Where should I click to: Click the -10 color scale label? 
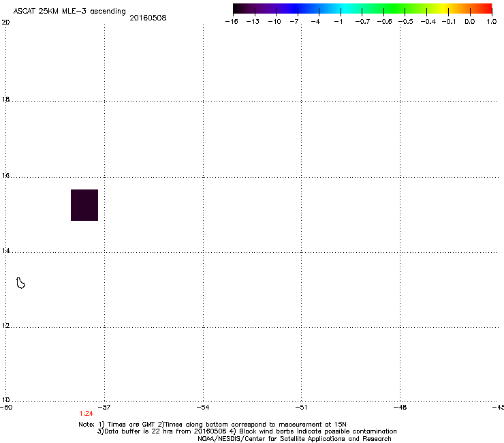click(x=274, y=22)
